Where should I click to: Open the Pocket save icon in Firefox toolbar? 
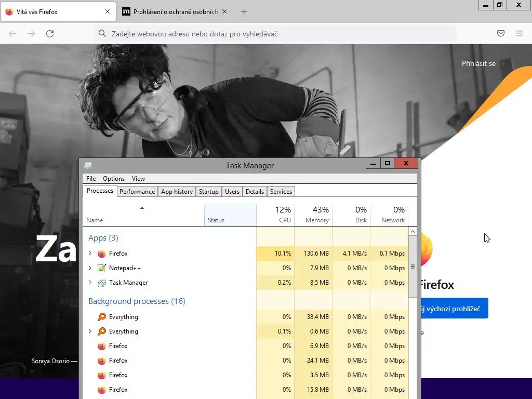[x=501, y=33]
